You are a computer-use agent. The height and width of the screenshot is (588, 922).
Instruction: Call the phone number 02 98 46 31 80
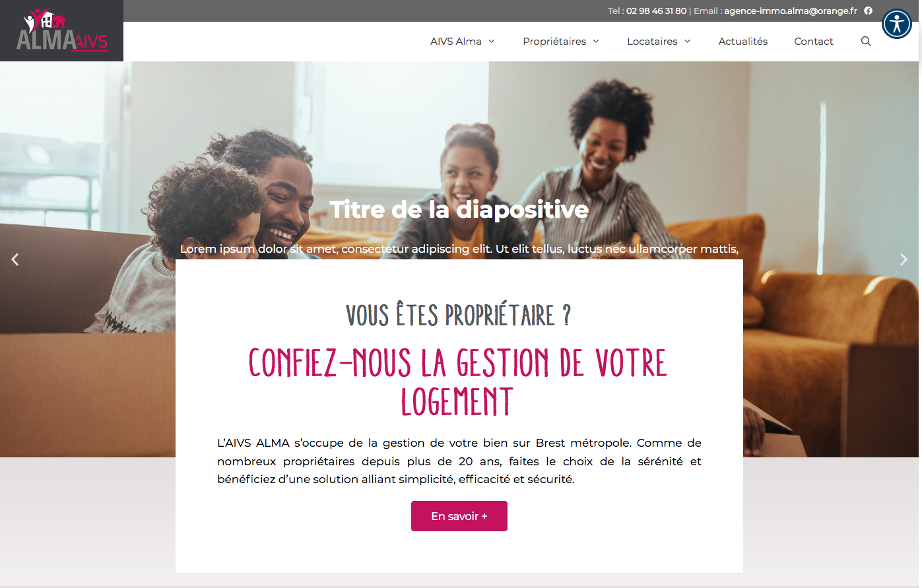tap(656, 11)
